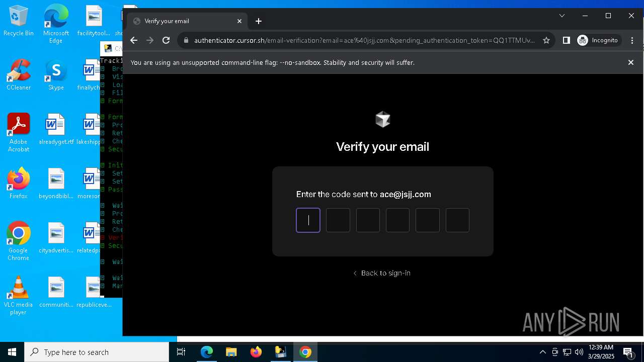Open Skype desktop shortcut
644x362 pixels.
point(56,74)
